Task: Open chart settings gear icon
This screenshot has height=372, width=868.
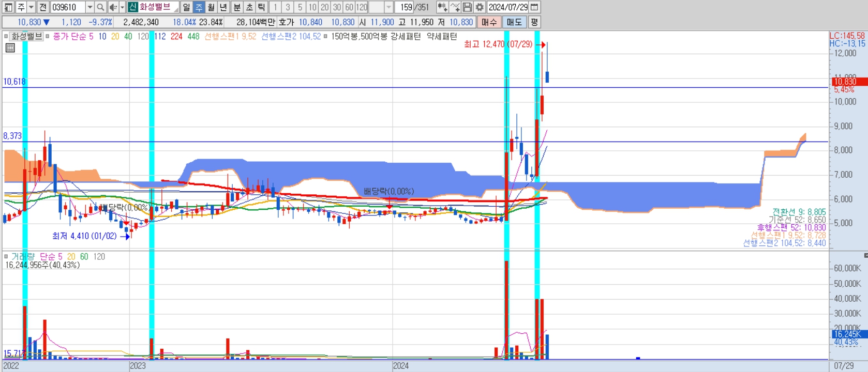Action: coord(480,7)
